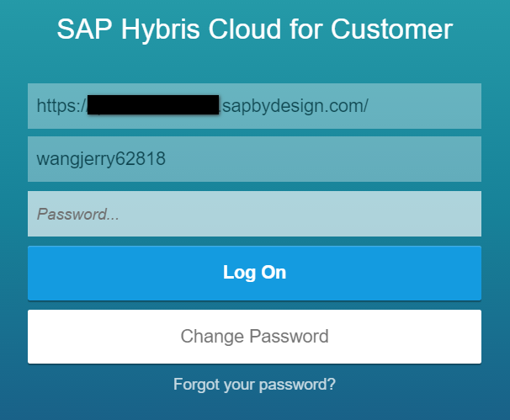This screenshot has width=510, height=420.
Task: Select the username field containing wangjerry62818
Action: pyautogui.click(x=254, y=159)
